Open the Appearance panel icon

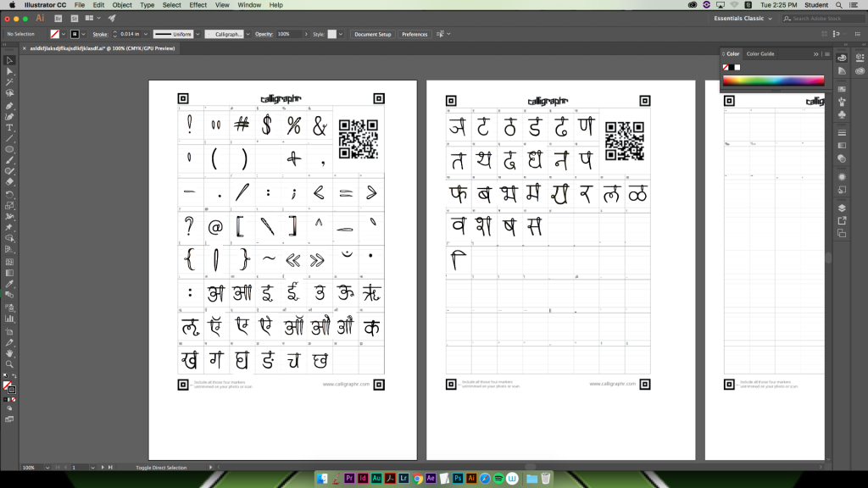(x=842, y=177)
